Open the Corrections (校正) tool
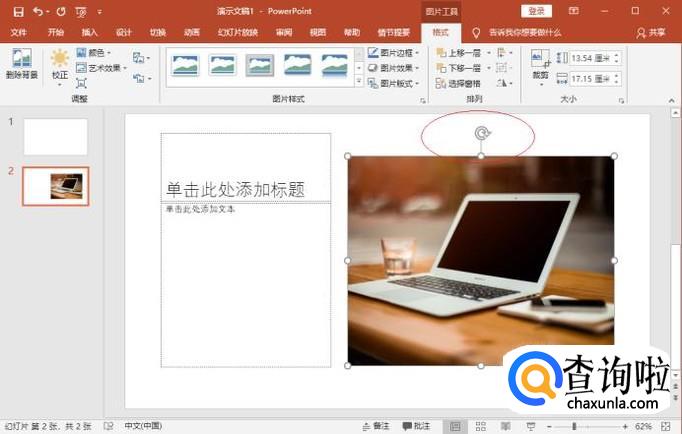 (x=60, y=63)
